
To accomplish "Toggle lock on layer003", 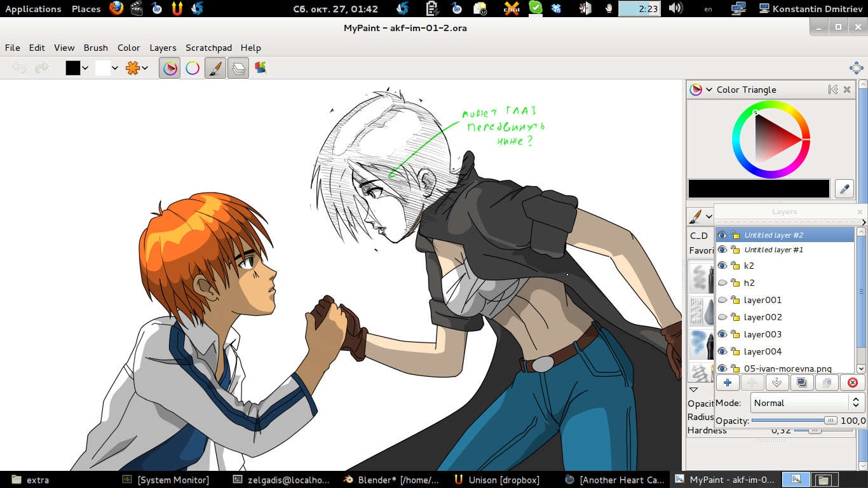I will [x=735, y=334].
